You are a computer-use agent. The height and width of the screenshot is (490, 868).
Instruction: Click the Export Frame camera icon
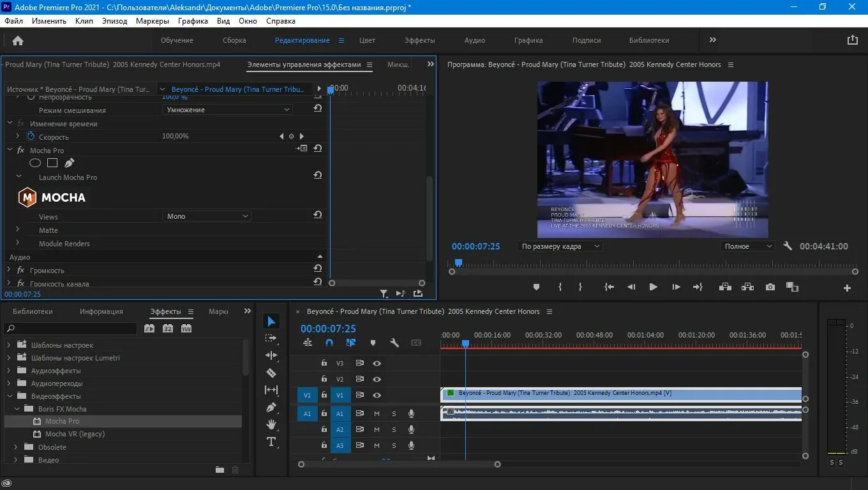770,287
